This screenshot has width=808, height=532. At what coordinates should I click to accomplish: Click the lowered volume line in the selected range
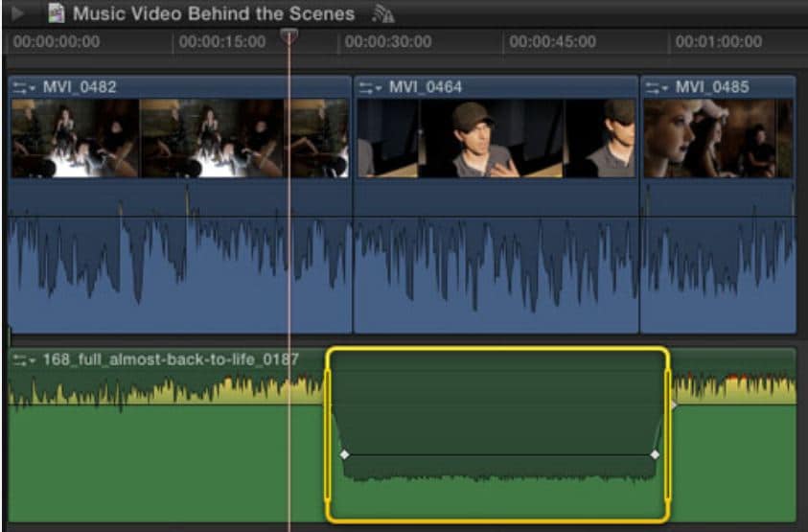[499, 455]
